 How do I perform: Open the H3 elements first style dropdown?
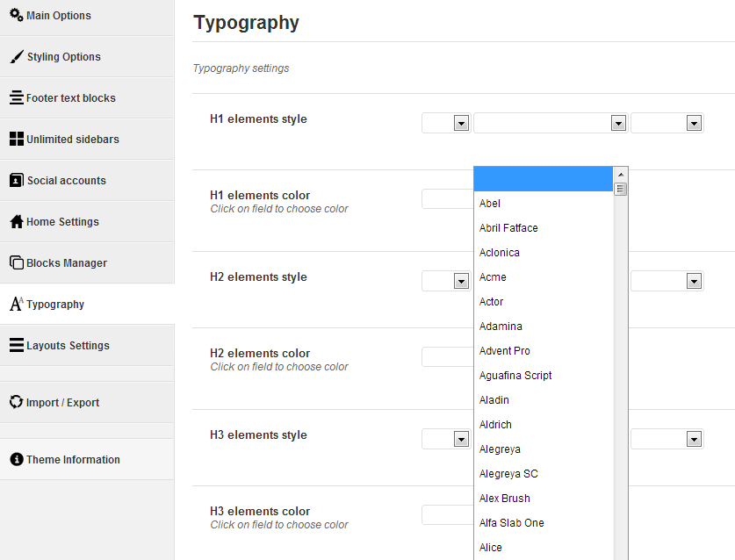coord(446,439)
